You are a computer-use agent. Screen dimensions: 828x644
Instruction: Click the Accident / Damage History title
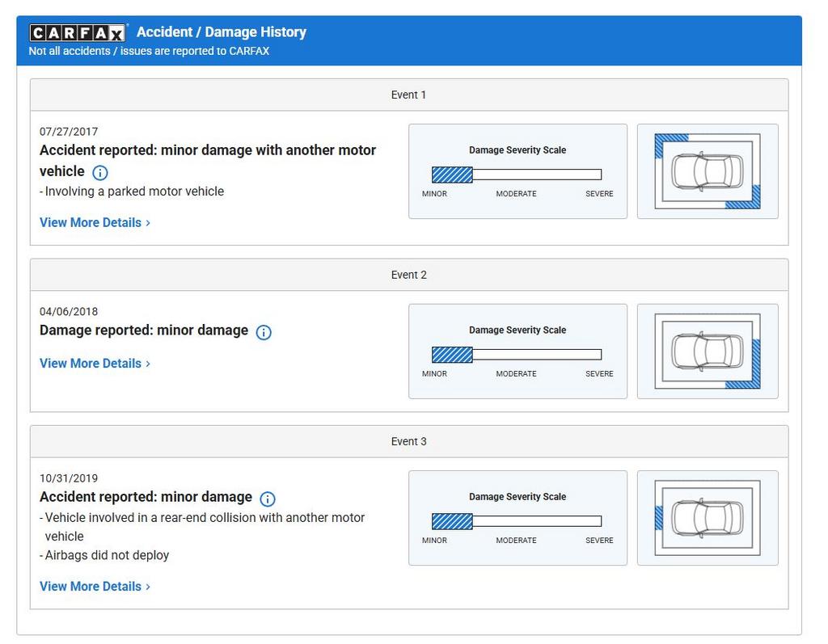click(x=221, y=32)
